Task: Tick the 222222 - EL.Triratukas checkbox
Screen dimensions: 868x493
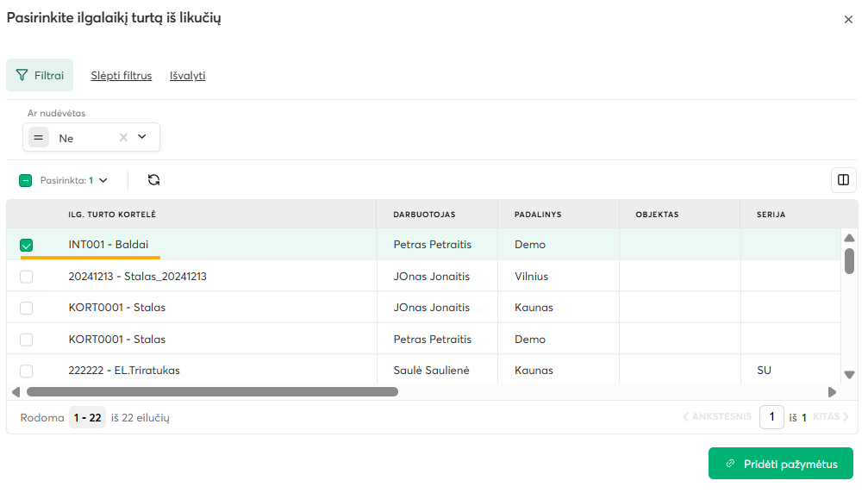Action: pos(27,371)
